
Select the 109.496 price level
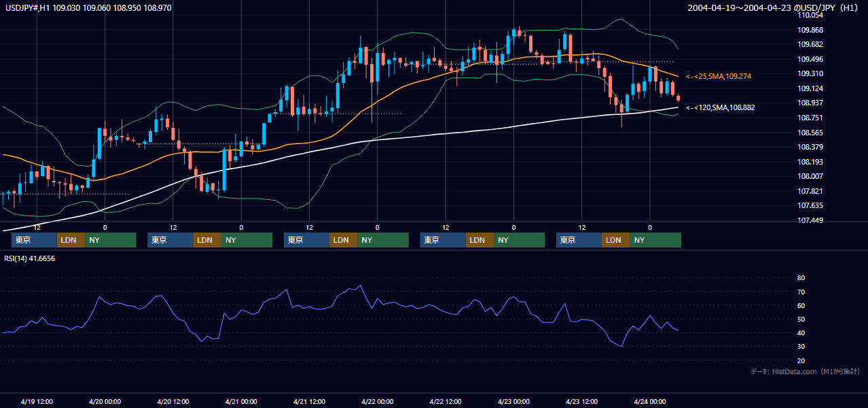point(810,59)
